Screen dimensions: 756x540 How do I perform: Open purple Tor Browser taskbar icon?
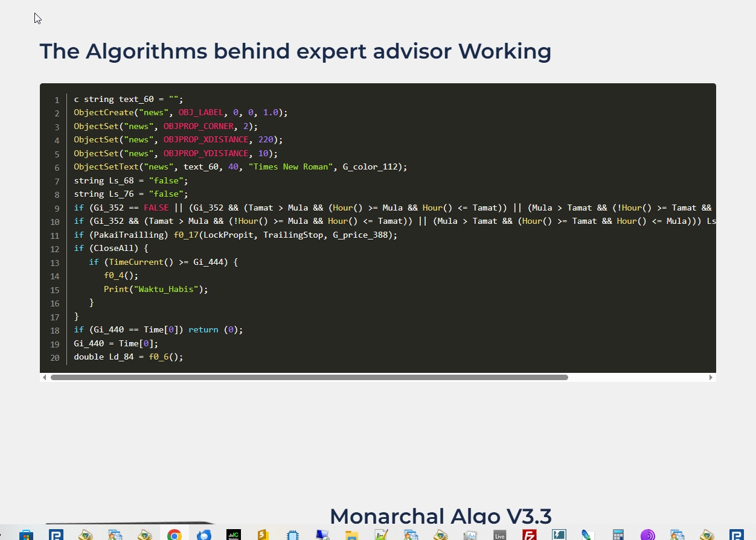click(647, 535)
